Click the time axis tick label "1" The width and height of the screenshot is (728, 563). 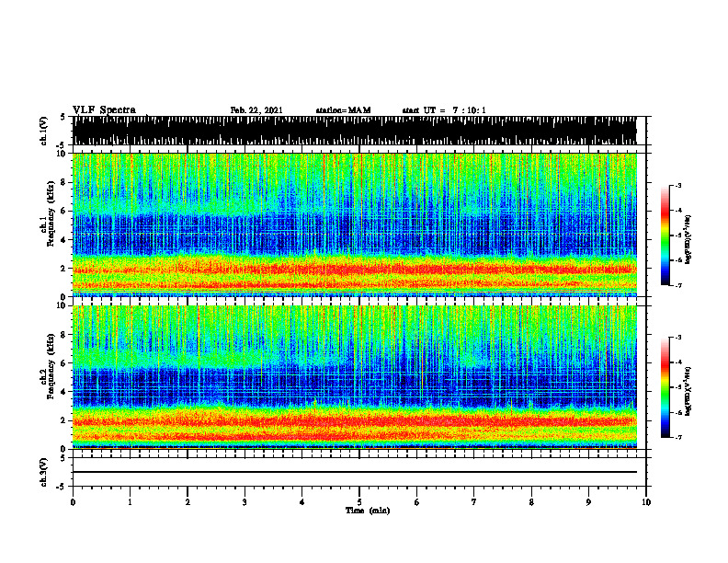[x=130, y=502]
